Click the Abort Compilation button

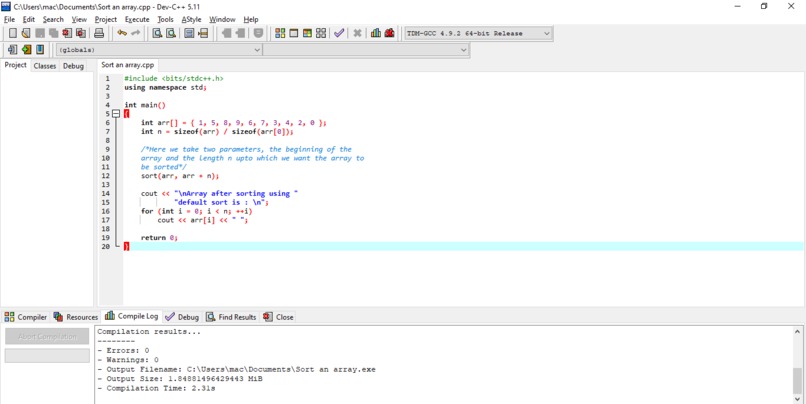(47, 337)
